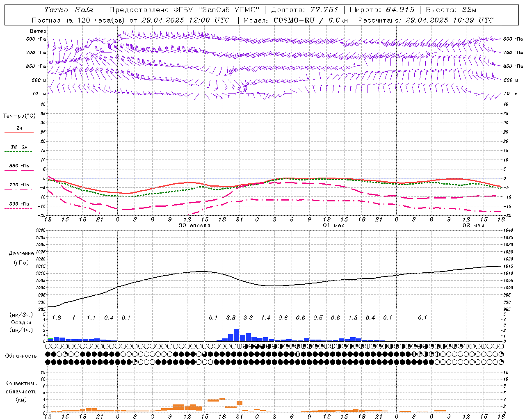Click the 3.3 precipitation value
The width and height of the screenshot is (525, 420).
(x=248, y=317)
